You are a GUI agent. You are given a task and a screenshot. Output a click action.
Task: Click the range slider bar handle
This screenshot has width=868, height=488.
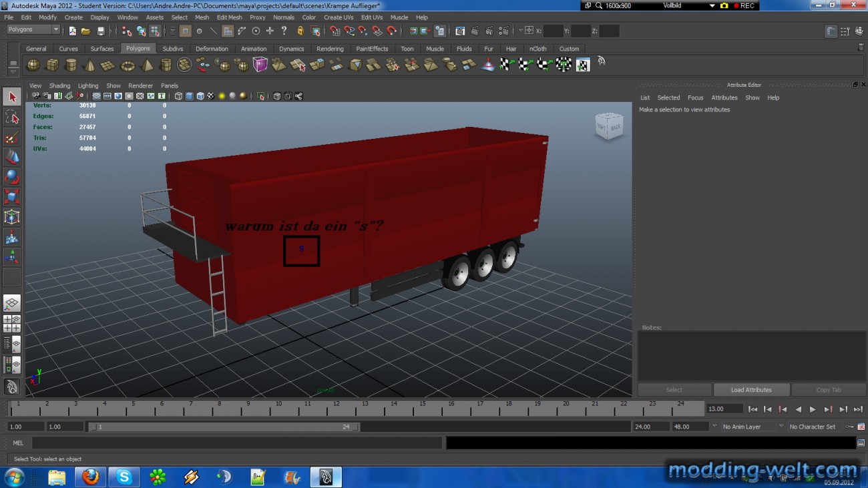coord(224,427)
